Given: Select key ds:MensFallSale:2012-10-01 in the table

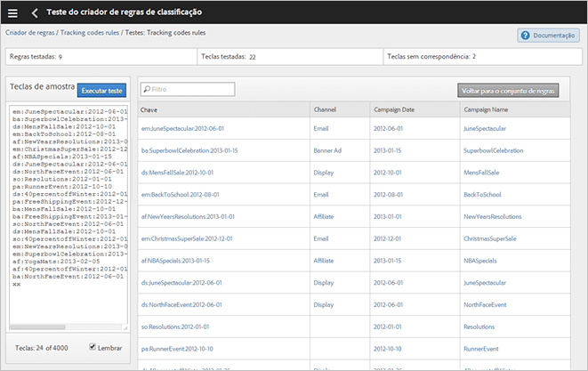Looking at the screenshot, I should tap(177, 173).
